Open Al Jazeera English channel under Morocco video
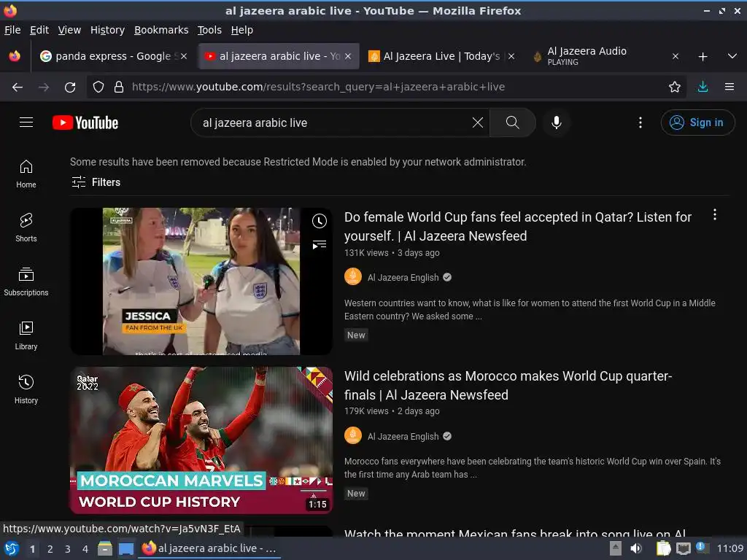This screenshot has width=747, height=560. click(x=403, y=436)
